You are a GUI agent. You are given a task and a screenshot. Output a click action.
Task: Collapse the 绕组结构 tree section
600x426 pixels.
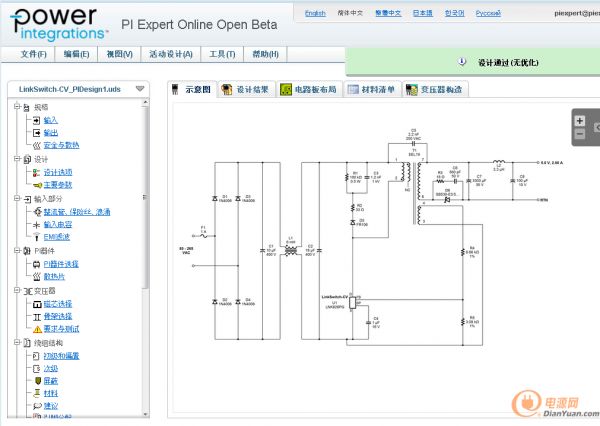tap(16, 342)
